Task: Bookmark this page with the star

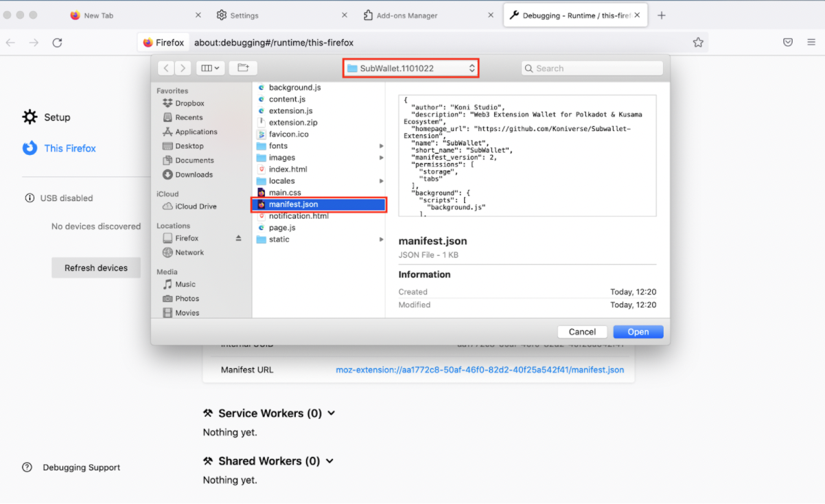Action: pos(698,43)
